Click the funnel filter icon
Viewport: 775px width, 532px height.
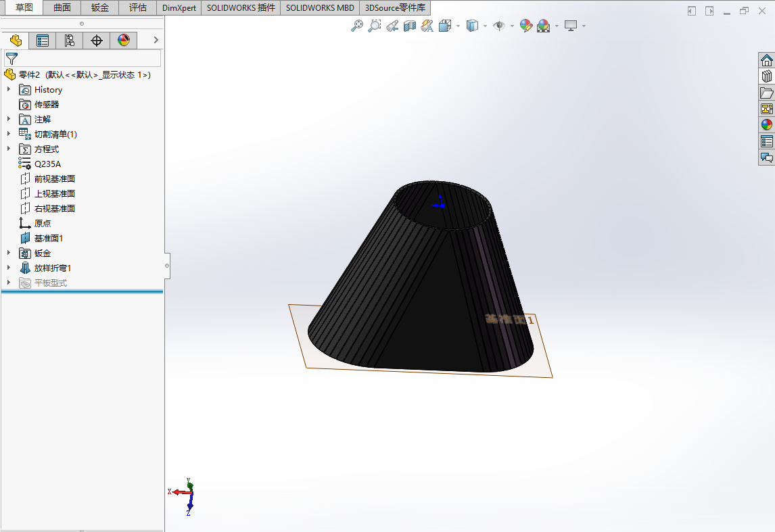(x=11, y=59)
